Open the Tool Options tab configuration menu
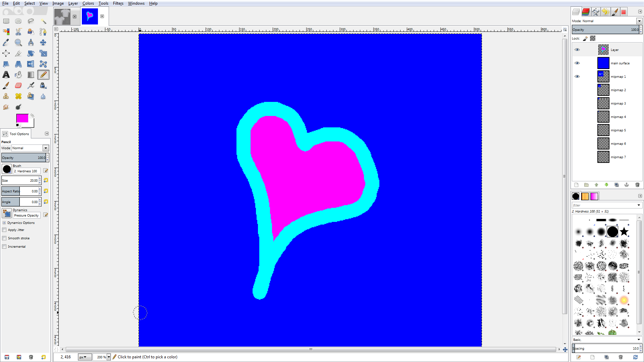 point(47,134)
